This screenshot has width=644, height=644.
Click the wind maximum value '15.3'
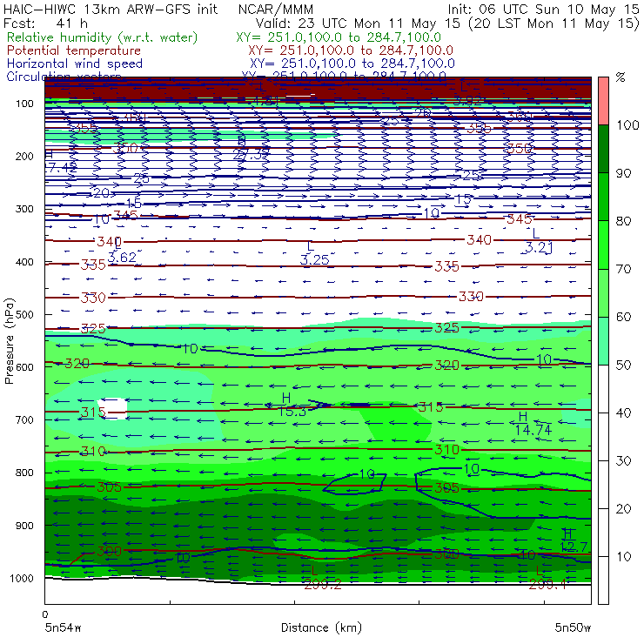coord(292,411)
